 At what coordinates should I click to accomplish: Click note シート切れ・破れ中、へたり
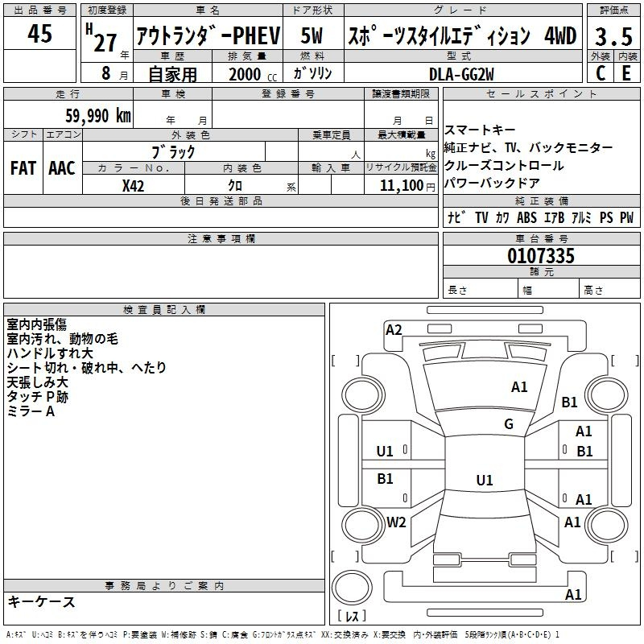[x=86, y=368]
